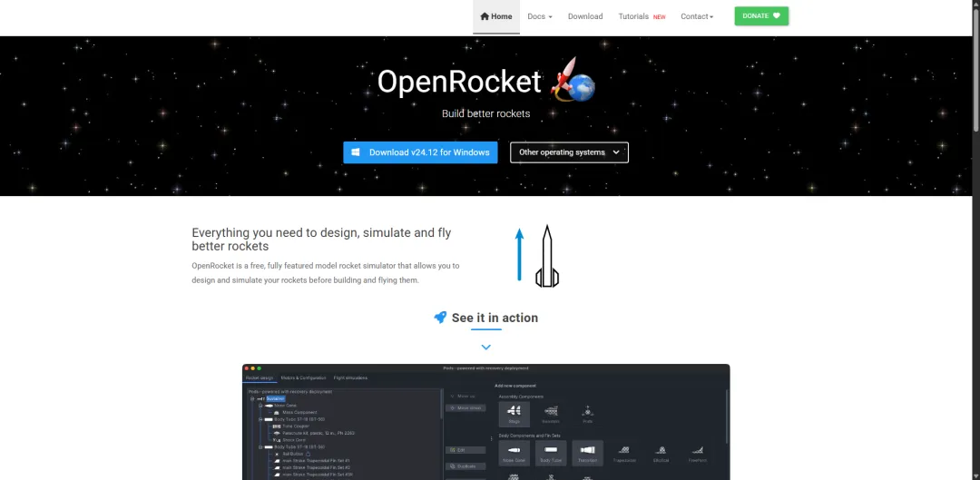Collapse the Nose Cone tree node
This screenshot has width=980, height=480.
(260, 406)
